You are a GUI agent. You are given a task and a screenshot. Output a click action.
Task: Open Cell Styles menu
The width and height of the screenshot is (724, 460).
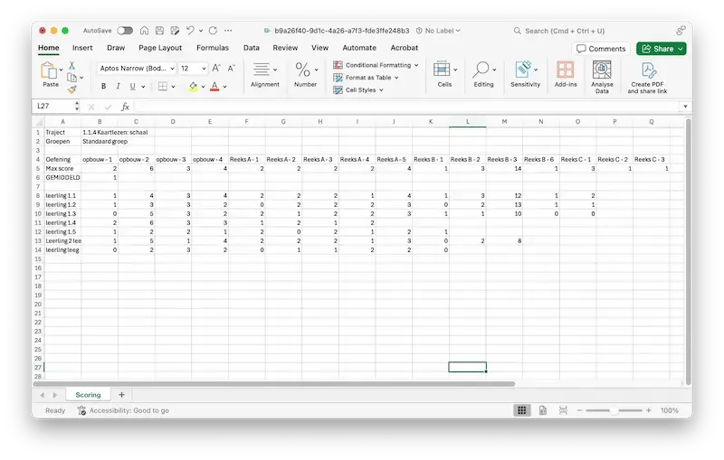pyautogui.click(x=358, y=90)
